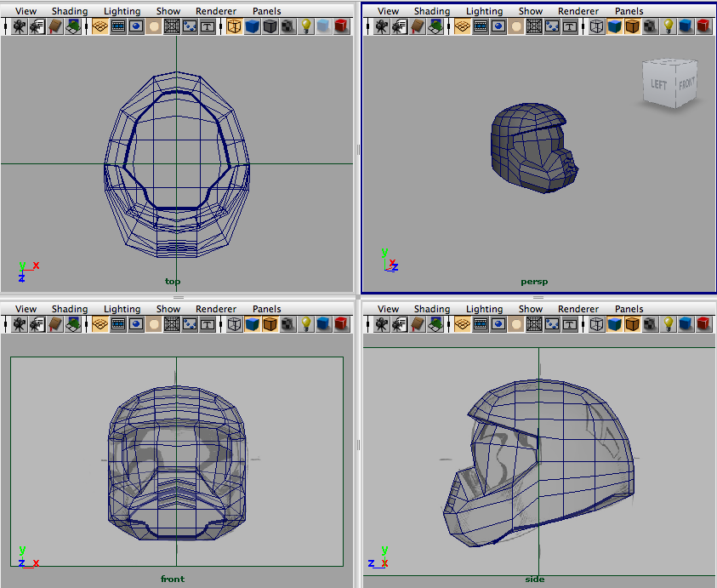Click Use All Lights bulb in persp panel
Viewport: 717px width, 588px height.
pos(669,26)
